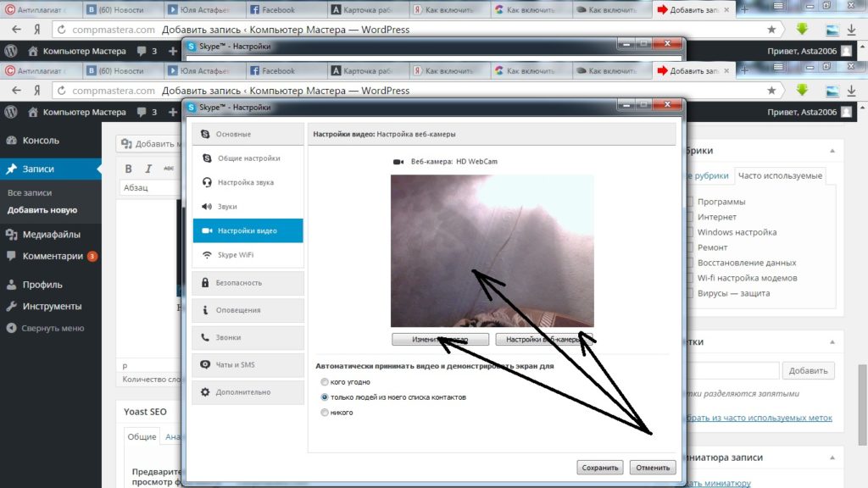Viewport: 868px width, 488px height.
Task: Click Настройки веб-камеры button
Action: [x=543, y=339]
